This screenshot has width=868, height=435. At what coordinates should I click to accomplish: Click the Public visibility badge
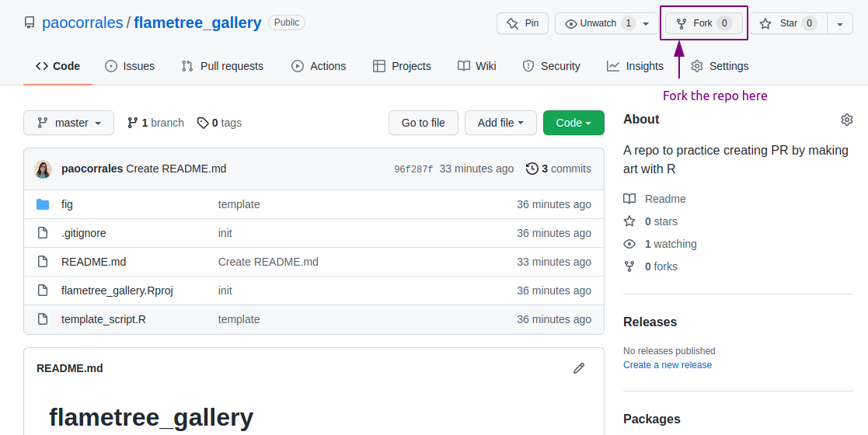click(x=287, y=23)
